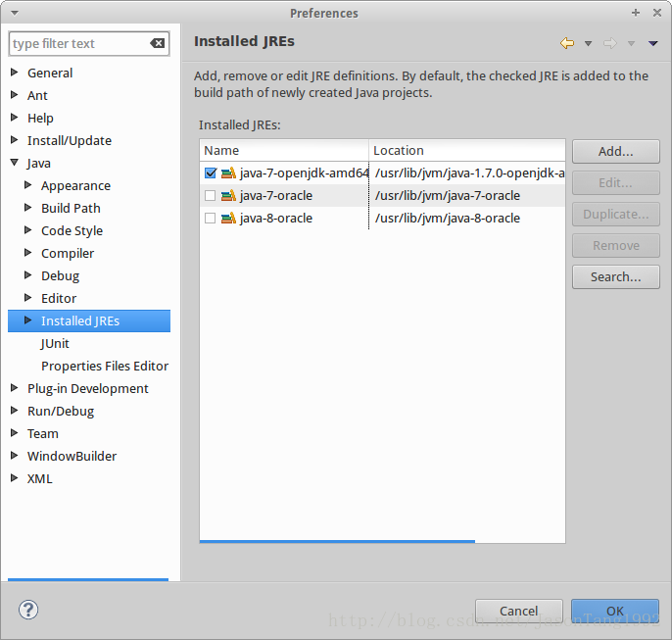Screen dimensions: 672x640
Task: Expand the XML tree node
Action: tap(14, 477)
